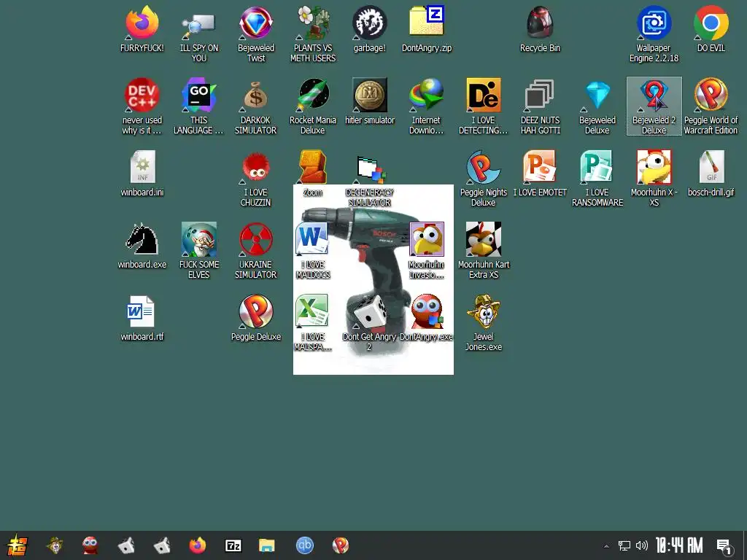747x560 pixels.
Task: Open the DontAngry red face taskbar icon
Action: 90,545
